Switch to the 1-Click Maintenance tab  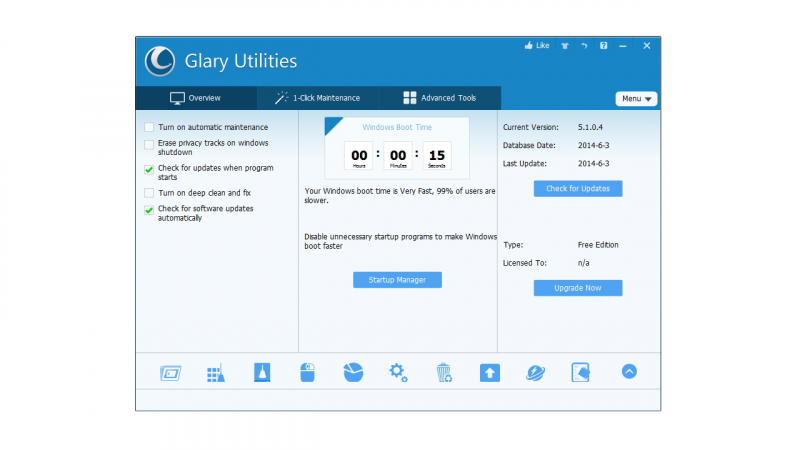(318, 98)
